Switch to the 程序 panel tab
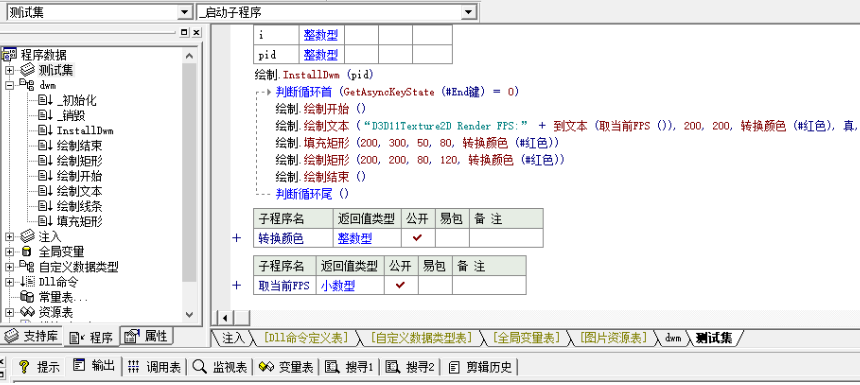Screen dimensions: 860x385 [92, 337]
